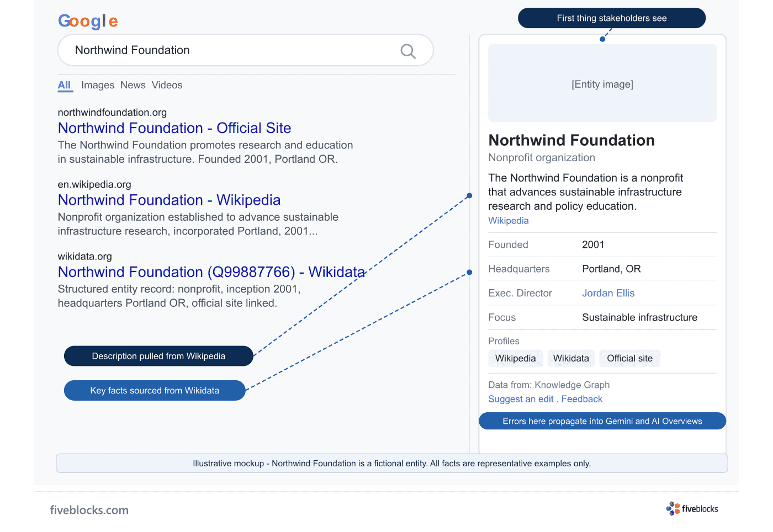Click the Profiles heading
Screen dimensions: 773x532
click(x=504, y=341)
